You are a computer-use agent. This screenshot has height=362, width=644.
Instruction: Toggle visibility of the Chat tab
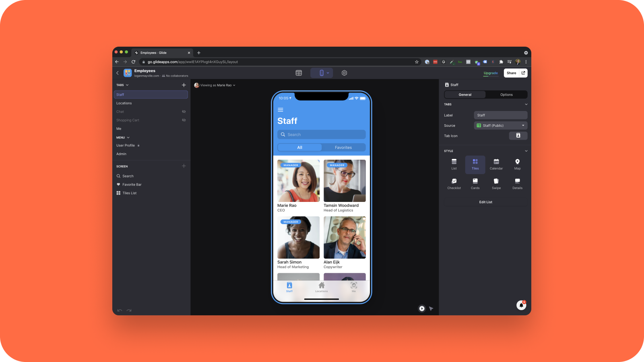(x=184, y=112)
